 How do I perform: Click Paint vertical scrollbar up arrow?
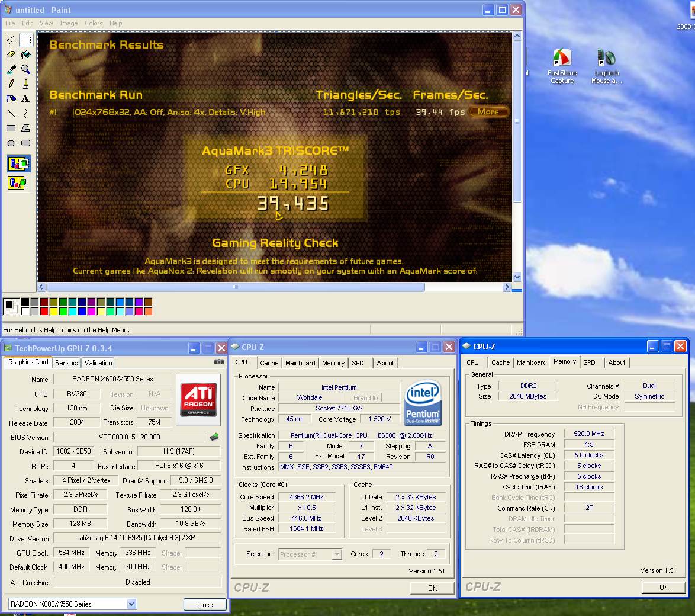[517, 36]
